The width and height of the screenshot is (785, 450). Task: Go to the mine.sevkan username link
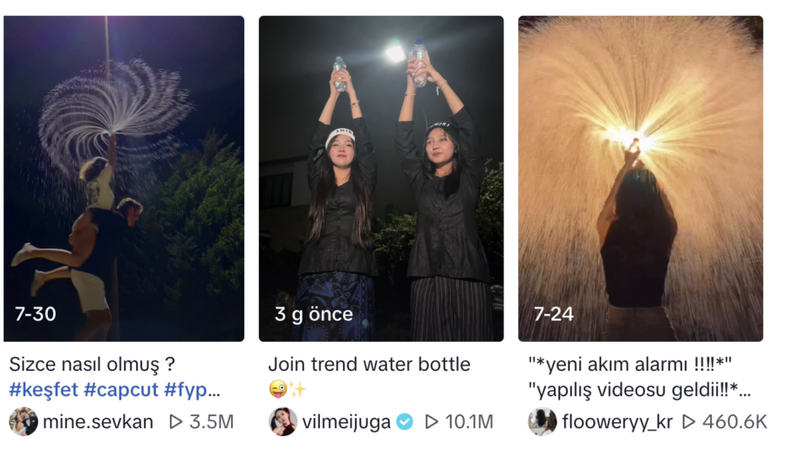click(x=98, y=422)
